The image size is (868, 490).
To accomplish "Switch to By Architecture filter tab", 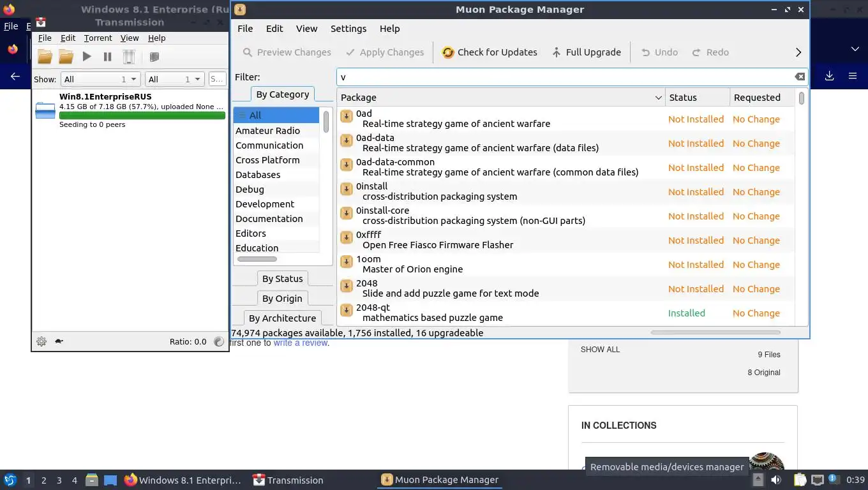I will [282, 318].
